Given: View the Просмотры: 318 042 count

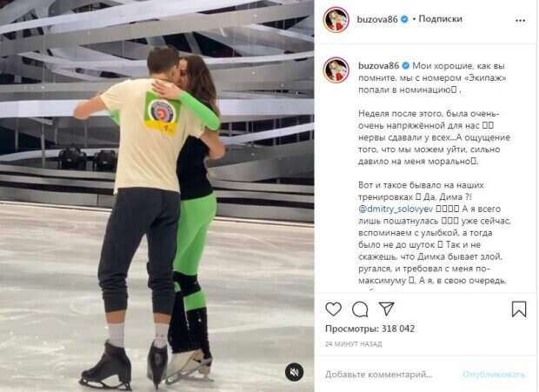Looking at the screenshot, I should click(369, 329).
